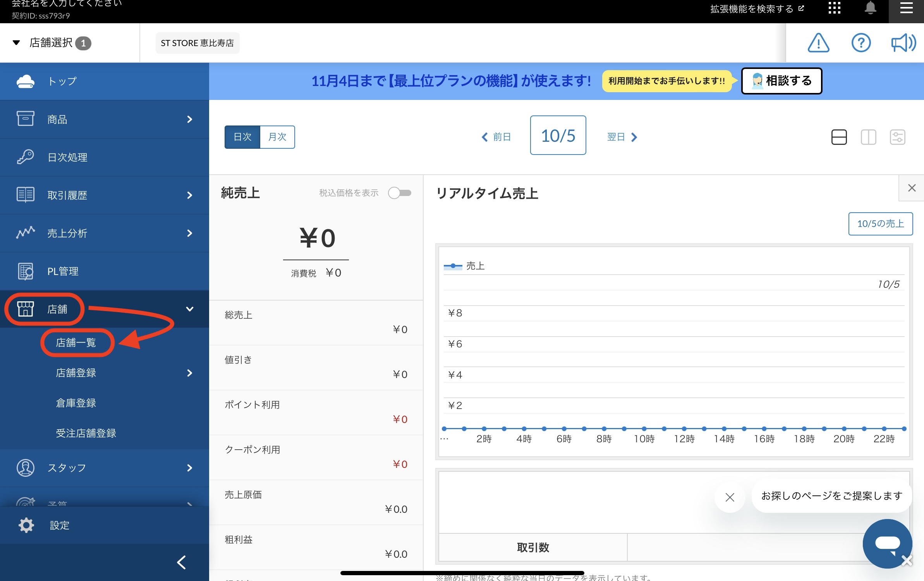The image size is (924, 581).
Task: Expand the 店舗選択 dropdown
Action: pos(51,43)
